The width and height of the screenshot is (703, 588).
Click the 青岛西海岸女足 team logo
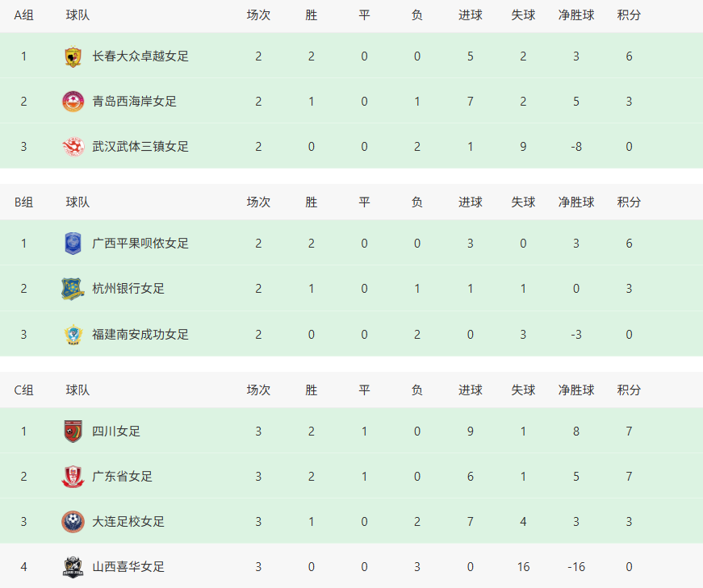[73, 102]
